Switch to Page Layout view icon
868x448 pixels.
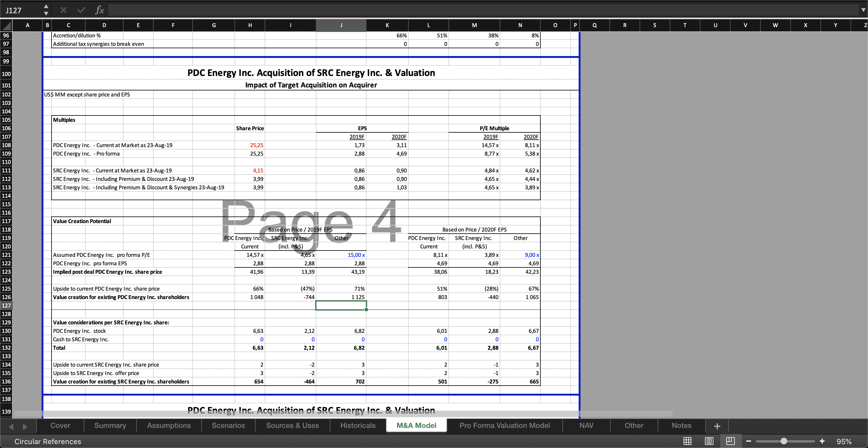[x=709, y=441]
